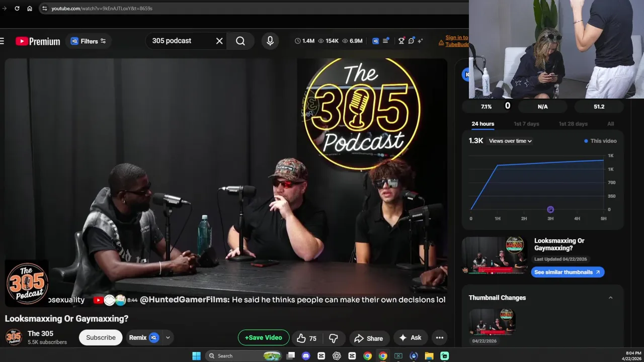This screenshot has height=362, width=644.
Task: Open the vidIQ list menu icon
Action: tap(386, 41)
